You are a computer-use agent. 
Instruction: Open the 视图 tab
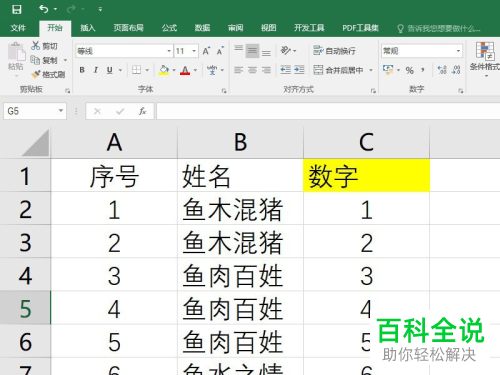pyautogui.click(x=268, y=28)
